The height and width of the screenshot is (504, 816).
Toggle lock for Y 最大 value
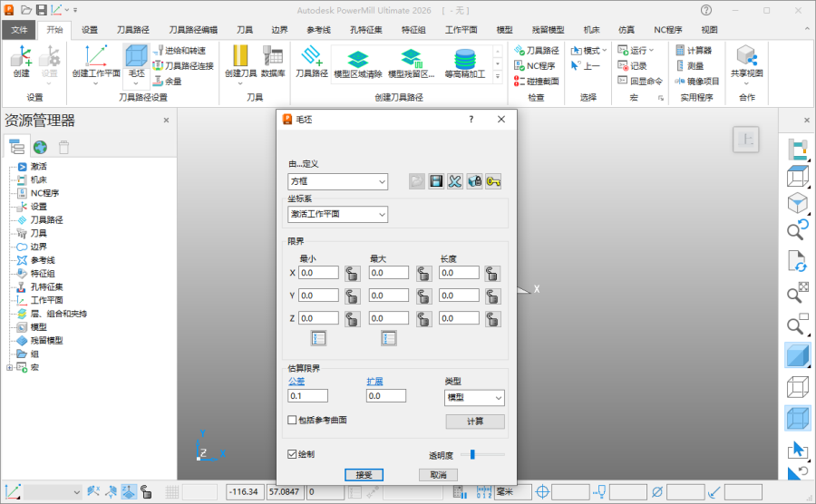coord(423,296)
